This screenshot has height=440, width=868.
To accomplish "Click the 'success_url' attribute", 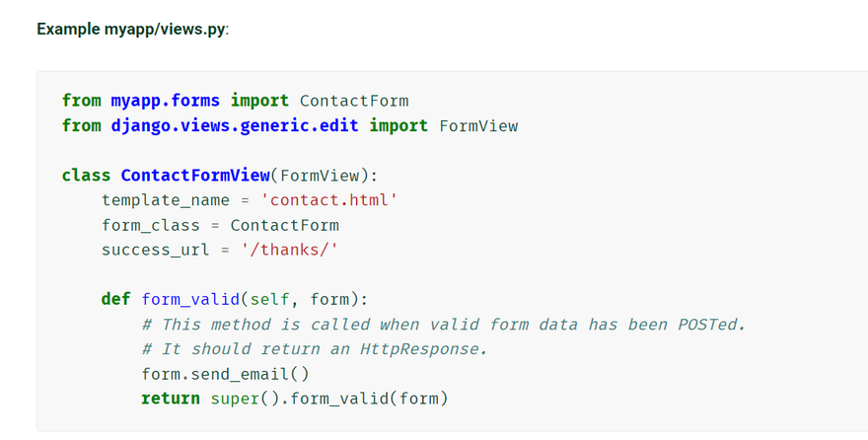I will pos(156,250).
